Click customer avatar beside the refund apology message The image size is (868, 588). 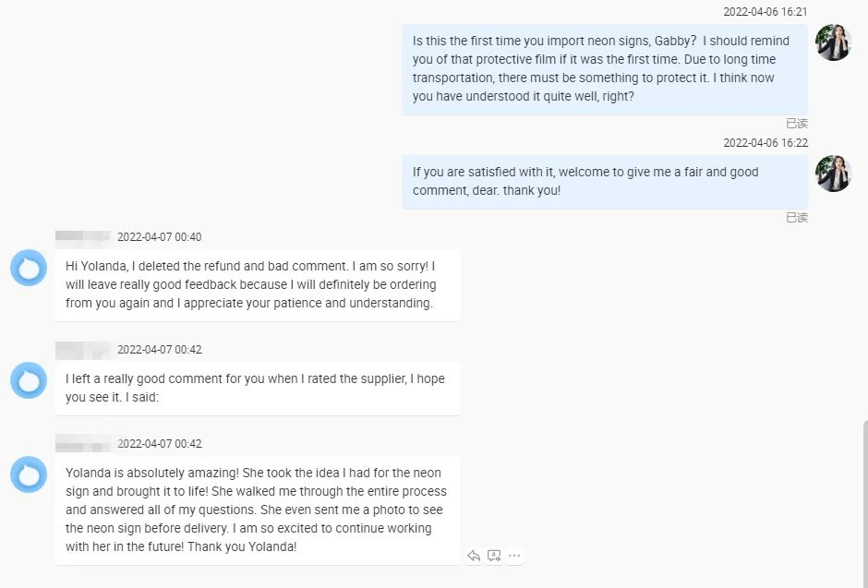click(x=29, y=268)
